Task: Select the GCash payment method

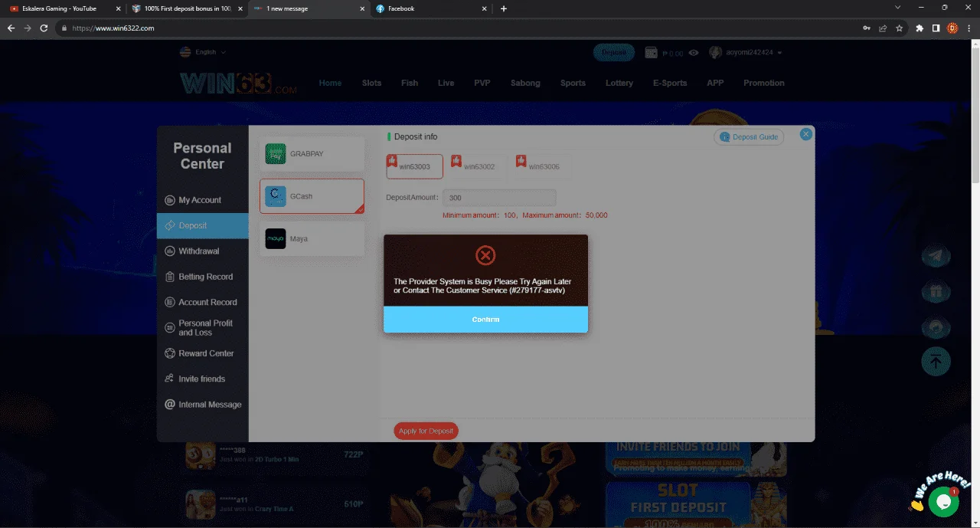Action: pyautogui.click(x=312, y=196)
